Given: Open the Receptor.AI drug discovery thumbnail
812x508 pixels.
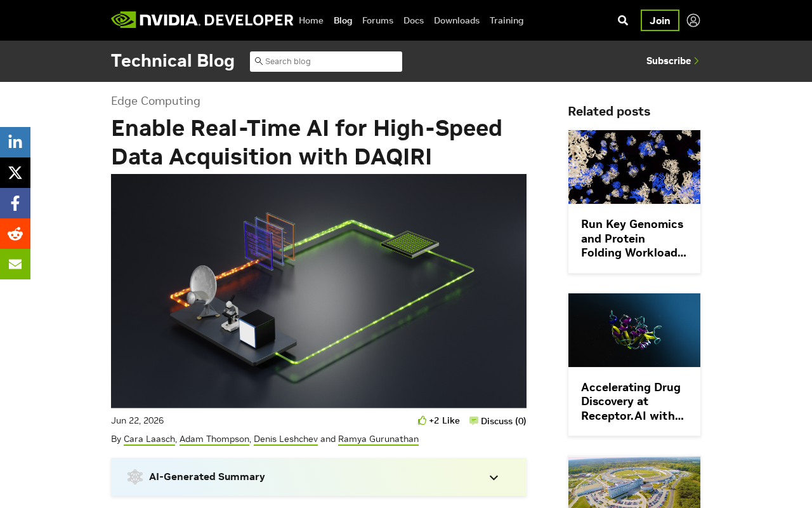Looking at the screenshot, I should [634, 330].
